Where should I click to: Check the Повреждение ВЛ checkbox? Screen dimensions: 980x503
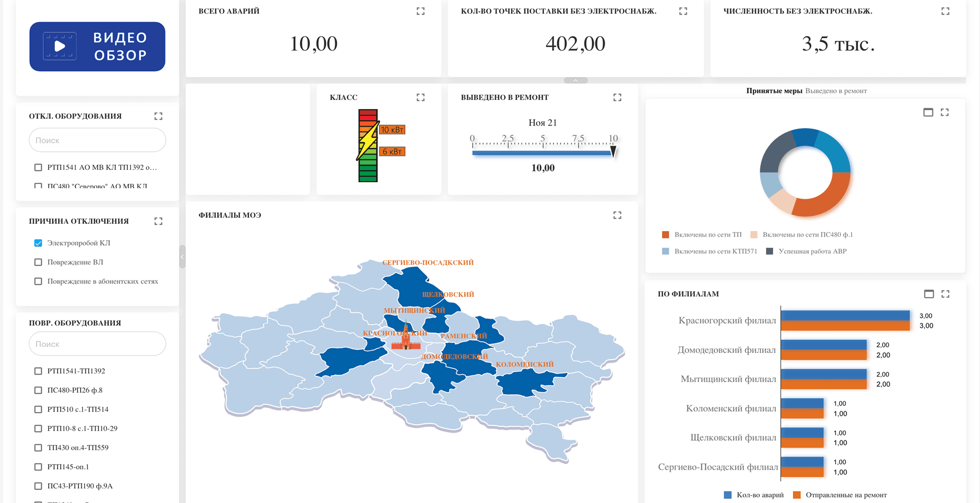click(x=38, y=262)
